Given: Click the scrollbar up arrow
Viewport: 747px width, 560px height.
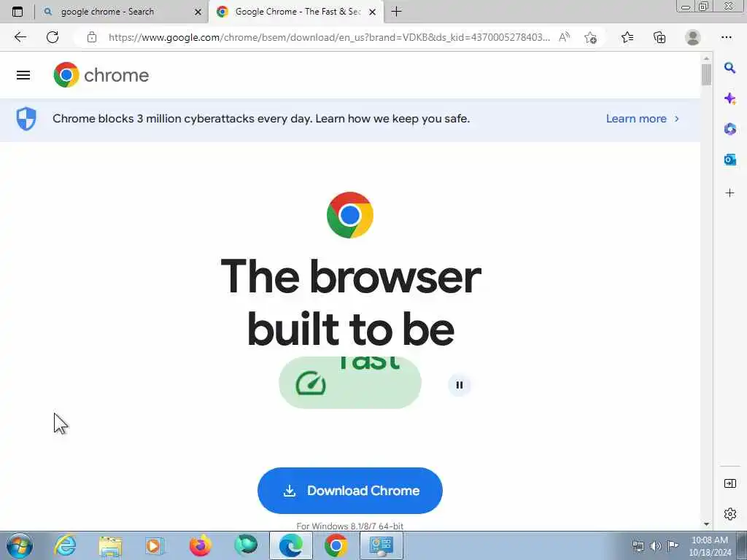Looking at the screenshot, I should point(706,58).
